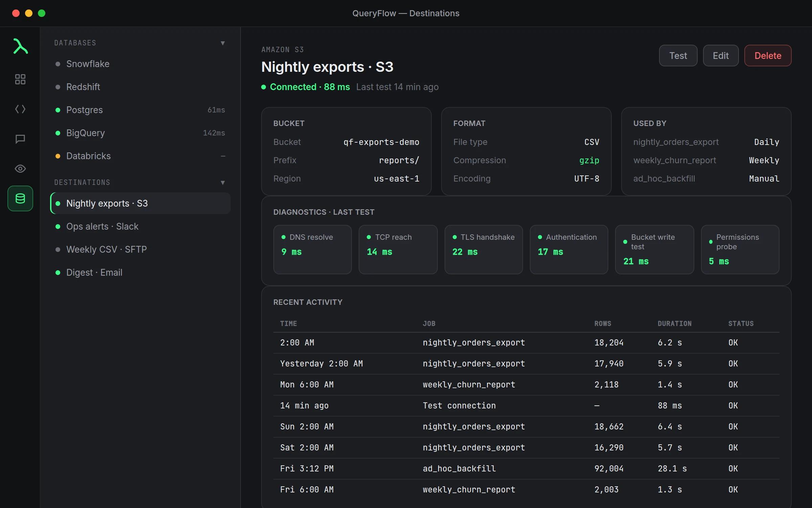Open the chat bubble icon in sidebar
This screenshot has height=508, width=812.
pos(20,139)
